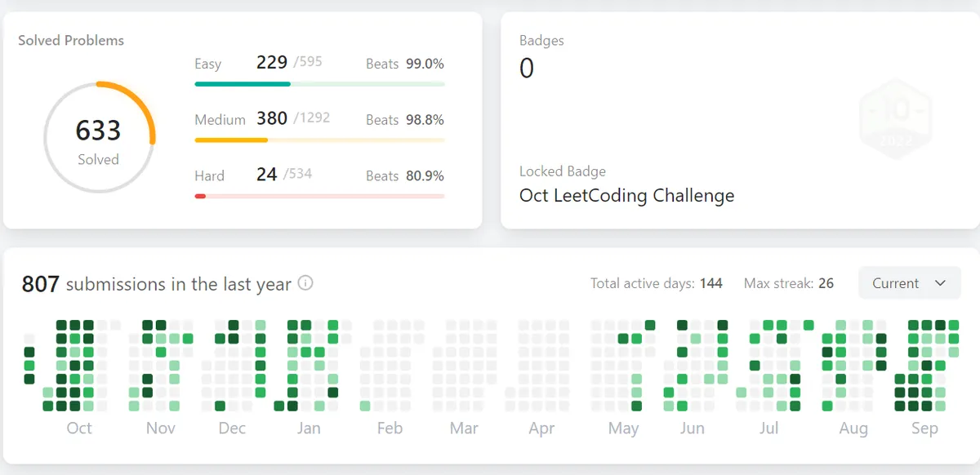Click the Total active days 144 text
Image resolution: width=980 pixels, height=475 pixels.
point(656,283)
